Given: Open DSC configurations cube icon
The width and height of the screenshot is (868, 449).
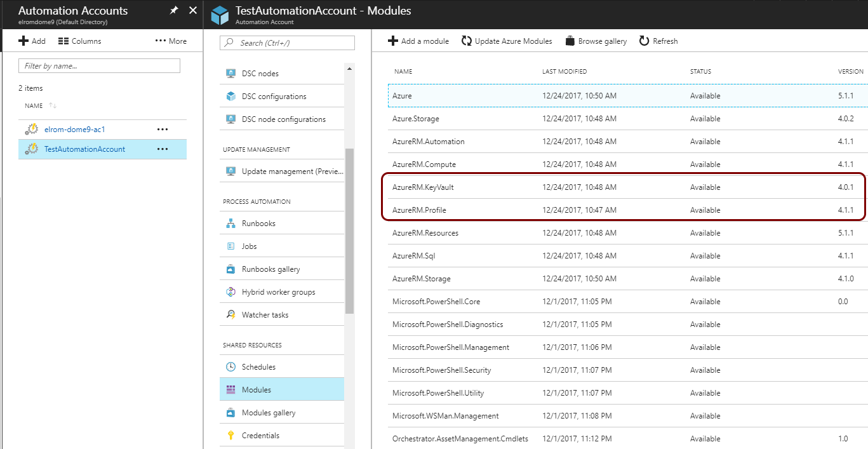Looking at the screenshot, I should tap(230, 97).
